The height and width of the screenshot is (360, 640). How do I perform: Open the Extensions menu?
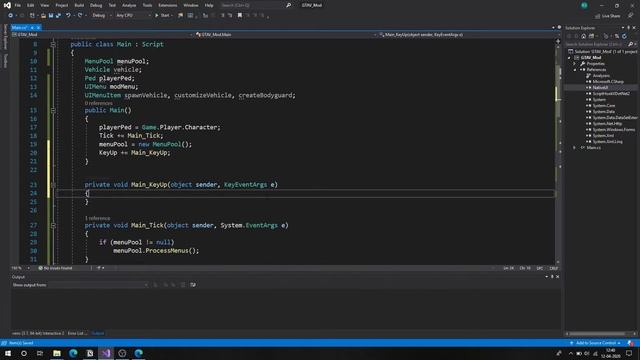pos(168,5)
